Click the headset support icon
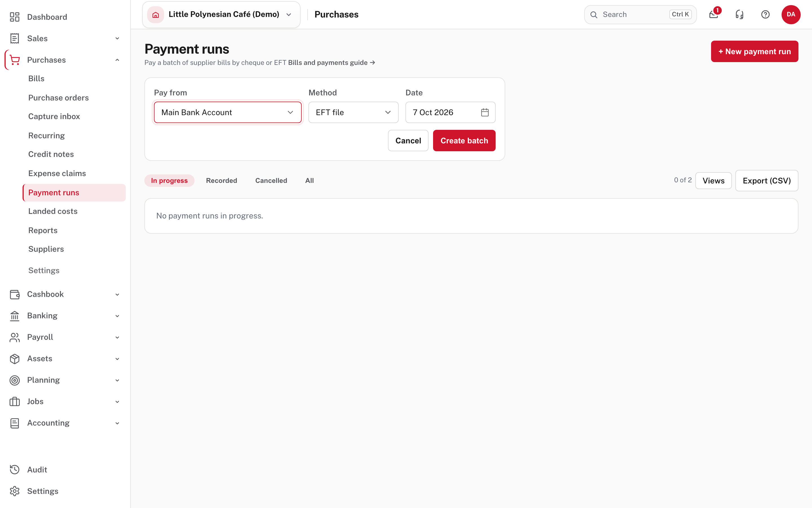 click(x=739, y=14)
